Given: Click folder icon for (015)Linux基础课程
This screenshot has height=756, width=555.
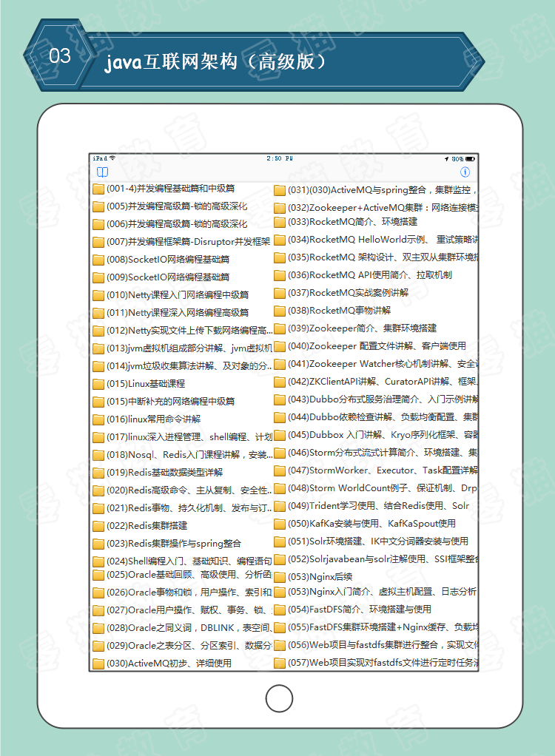Looking at the screenshot, I should coord(98,384).
